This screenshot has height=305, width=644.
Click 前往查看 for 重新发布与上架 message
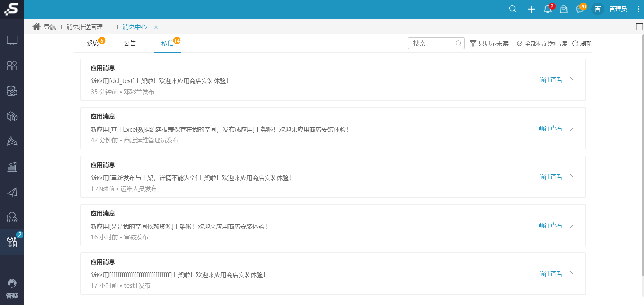pos(550,177)
